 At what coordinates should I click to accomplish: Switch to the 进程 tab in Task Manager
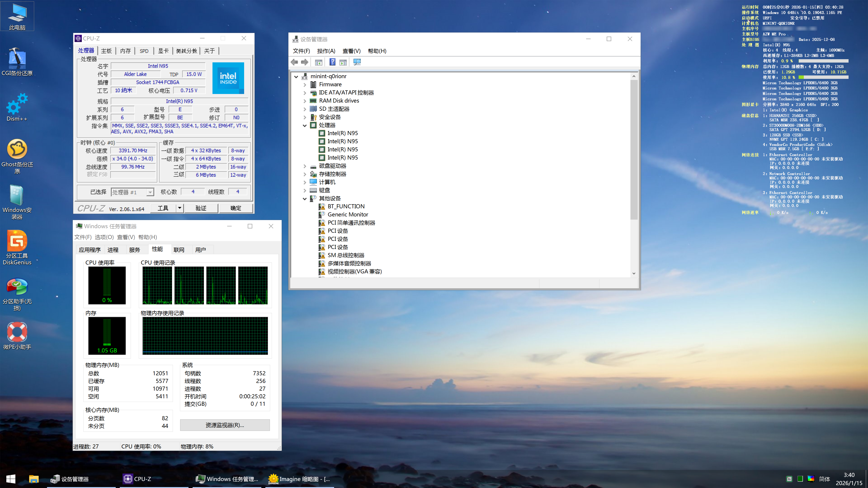click(113, 250)
